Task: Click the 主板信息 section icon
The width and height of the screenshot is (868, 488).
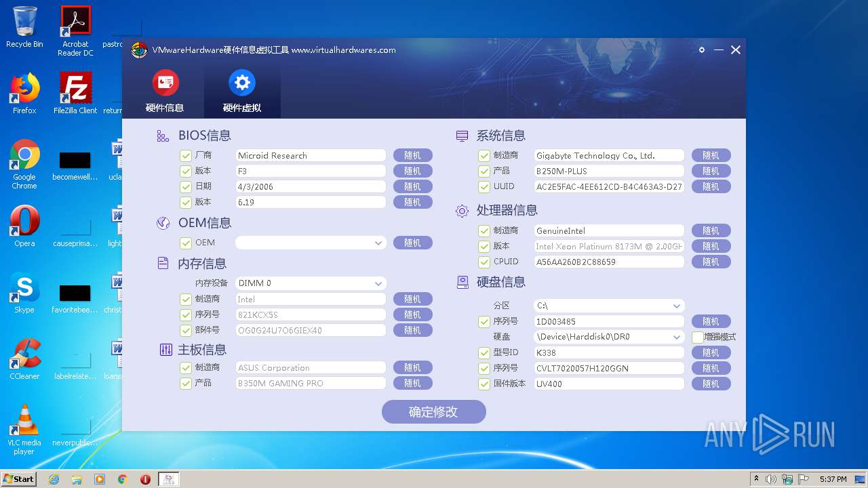Action: coord(165,350)
